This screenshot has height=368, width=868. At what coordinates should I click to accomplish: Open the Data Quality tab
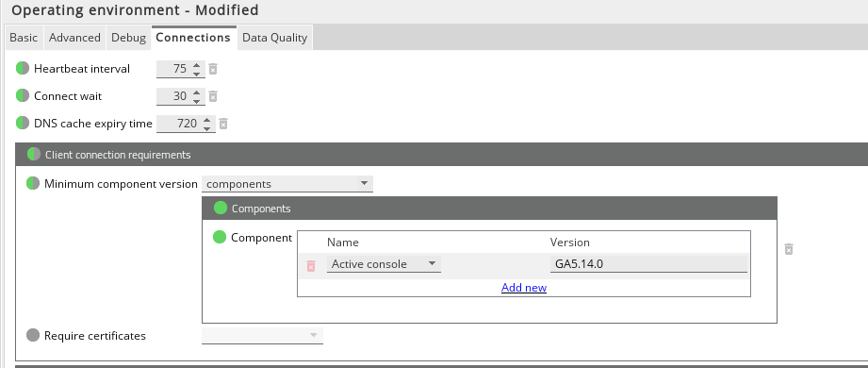274,38
